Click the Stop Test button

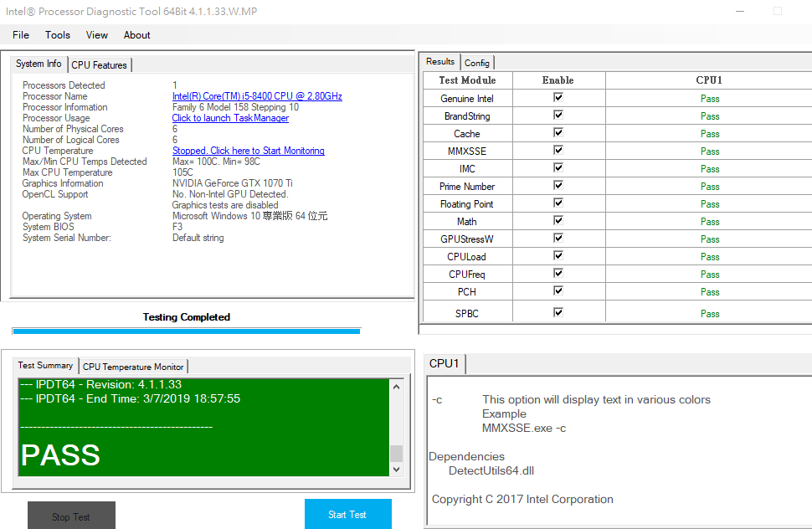pyautogui.click(x=71, y=516)
